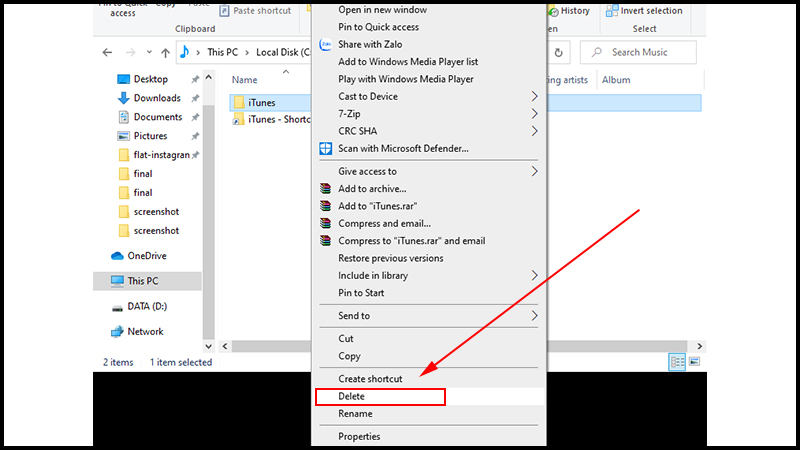
Task: Open Documents in Quick access sidebar
Action: tap(158, 117)
